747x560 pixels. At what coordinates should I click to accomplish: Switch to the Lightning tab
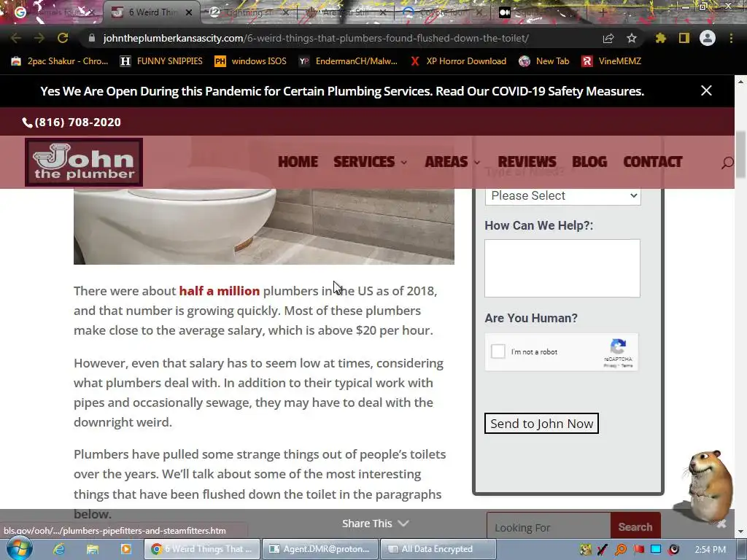click(x=248, y=12)
